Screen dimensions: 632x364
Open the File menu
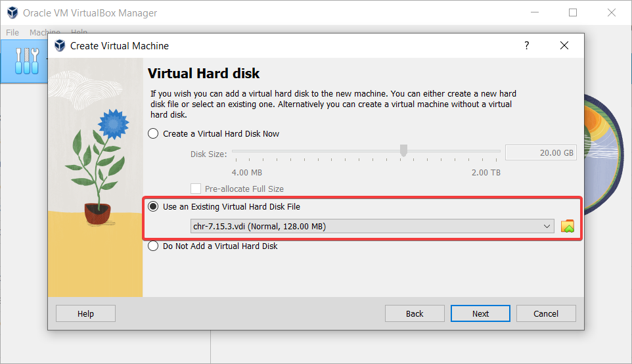12,32
